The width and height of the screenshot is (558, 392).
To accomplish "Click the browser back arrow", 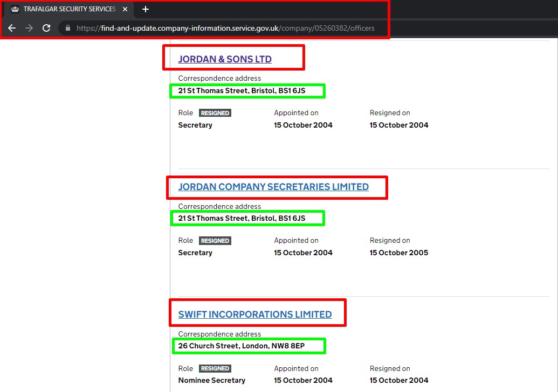I will click(12, 28).
